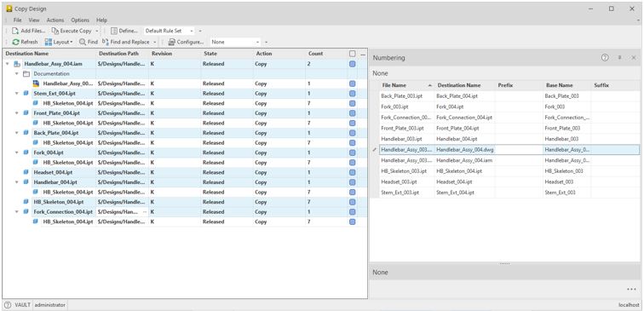This screenshot has height=311, width=644.
Task: Open the Define rule set dialog
Action: (124, 31)
